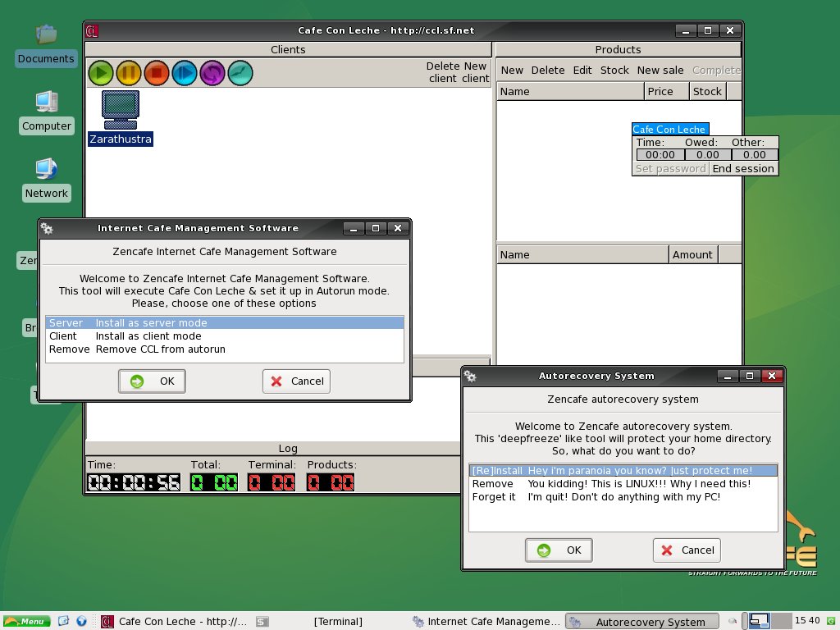Click the Products counter in Log panel
The width and height of the screenshot is (840, 630).
(x=331, y=482)
